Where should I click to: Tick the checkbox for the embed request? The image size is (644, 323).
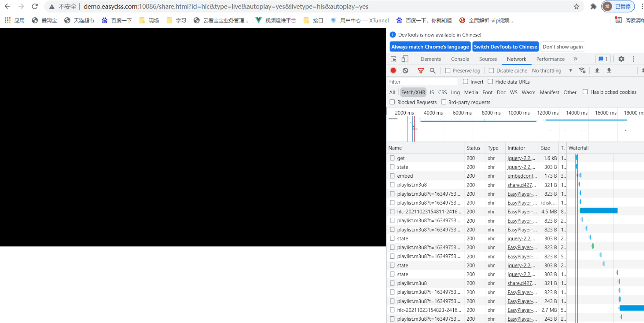[x=392, y=176]
